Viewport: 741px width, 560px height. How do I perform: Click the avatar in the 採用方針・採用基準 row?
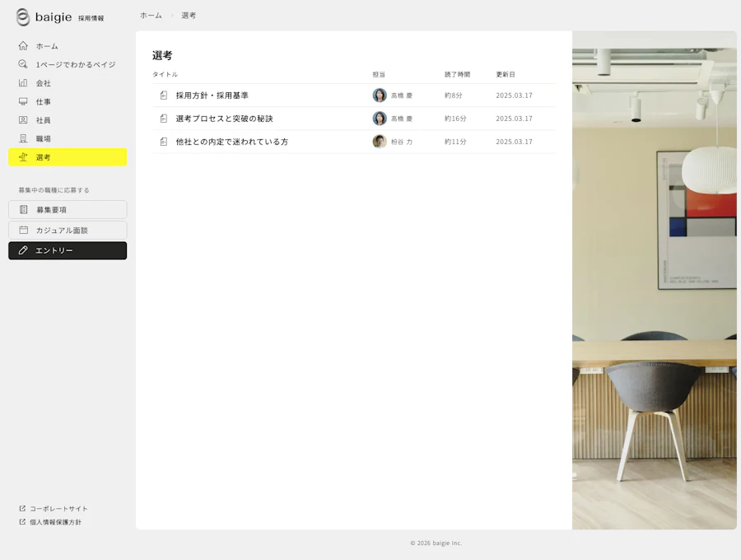click(380, 96)
